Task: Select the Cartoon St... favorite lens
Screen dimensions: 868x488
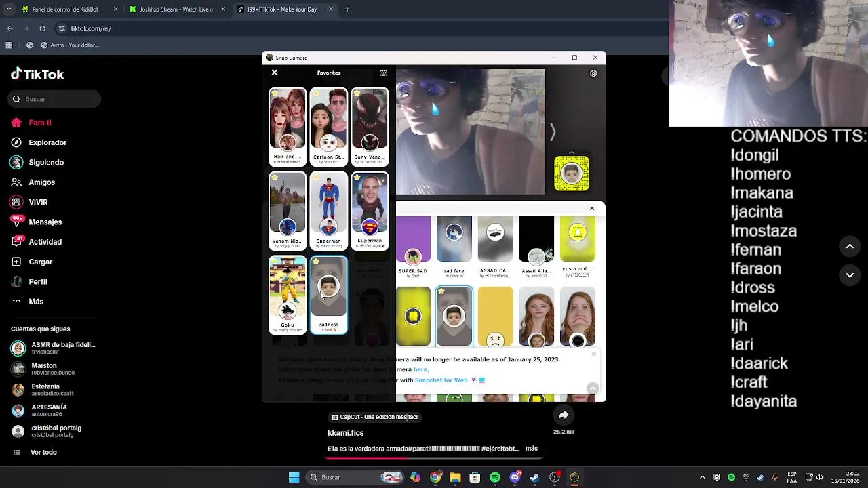Action: [x=329, y=127]
